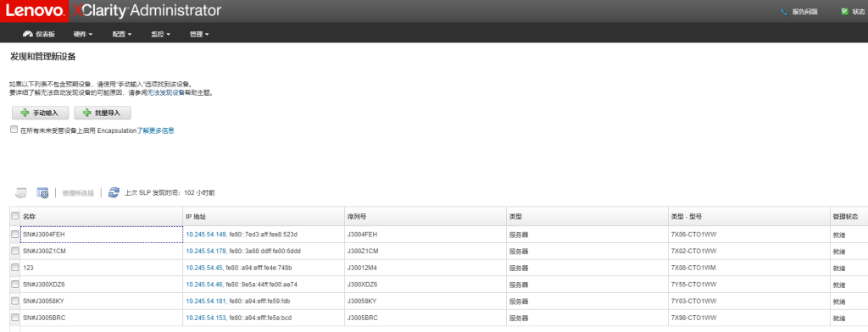
Task: Click name cell SN#J3004FEH
Action: coord(102,235)
